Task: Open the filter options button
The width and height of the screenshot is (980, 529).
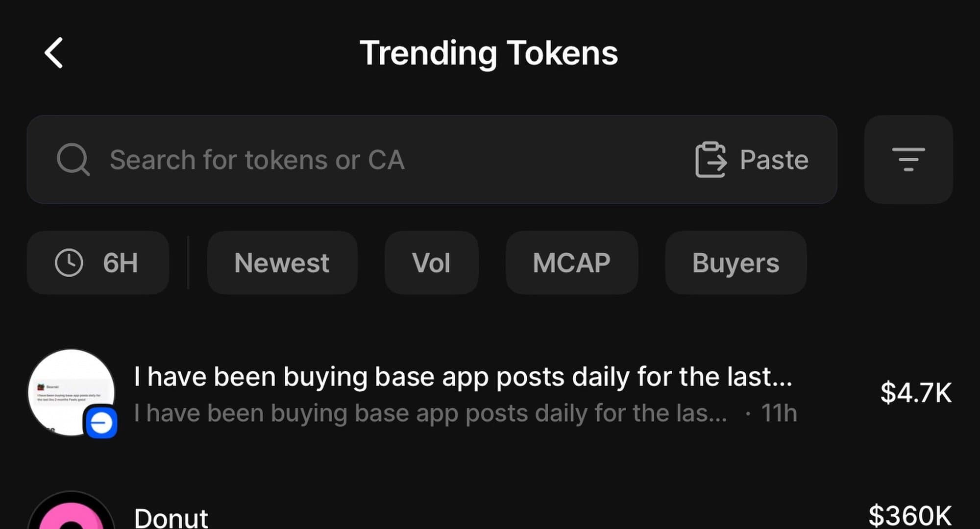Action: coord(908,160)
